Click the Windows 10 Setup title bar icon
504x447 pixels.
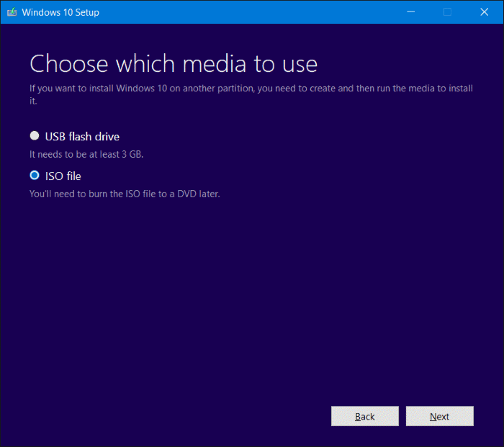pos(12,12)
